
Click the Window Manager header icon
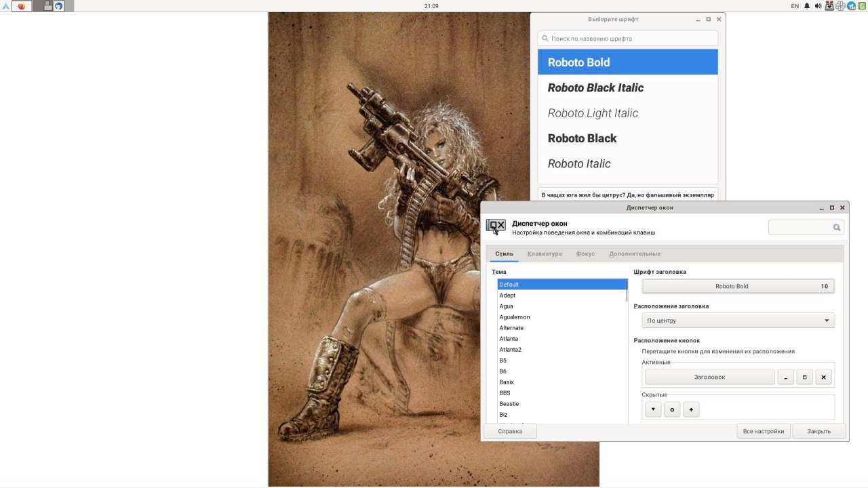(496, 226)
